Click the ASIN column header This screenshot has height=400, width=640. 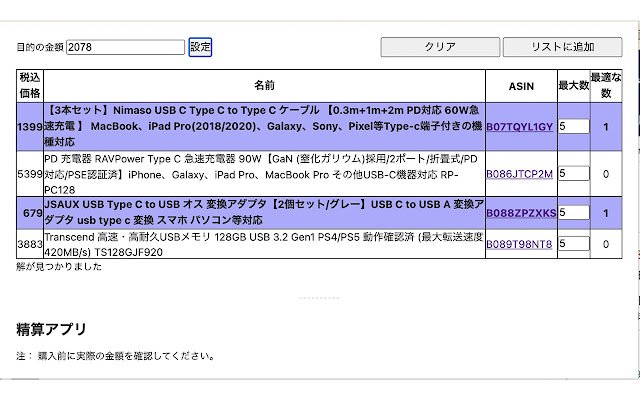pos(521,86)
